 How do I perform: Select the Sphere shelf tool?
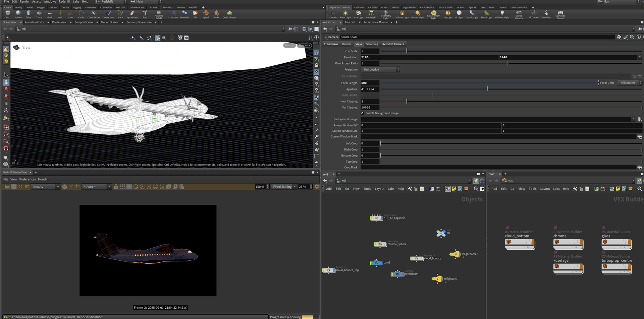coord(18,14)
